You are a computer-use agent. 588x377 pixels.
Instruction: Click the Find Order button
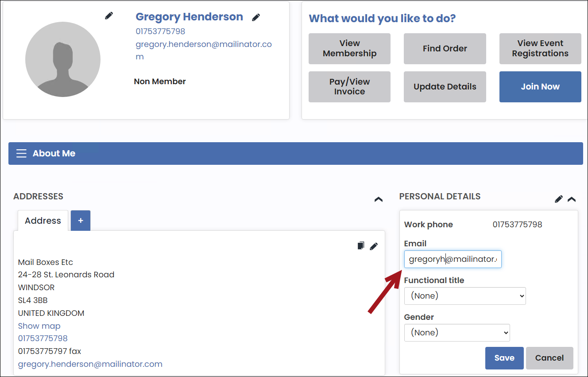coord(445,49)
